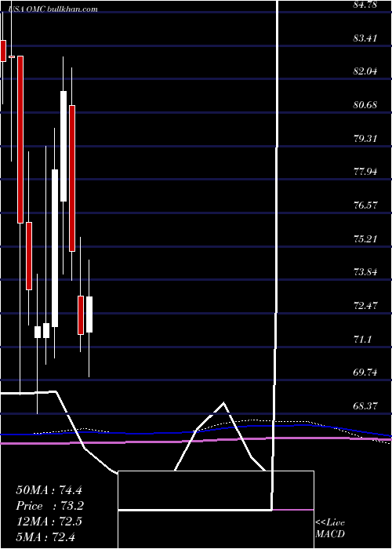Click the 5MA : 72.4 reading

[45, 536]
